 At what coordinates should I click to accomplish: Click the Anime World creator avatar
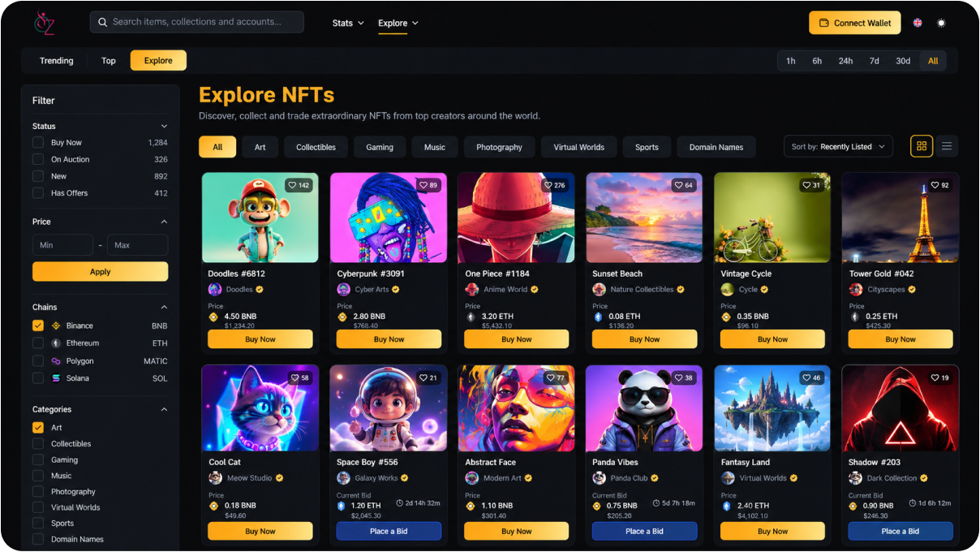coord(471,289)
